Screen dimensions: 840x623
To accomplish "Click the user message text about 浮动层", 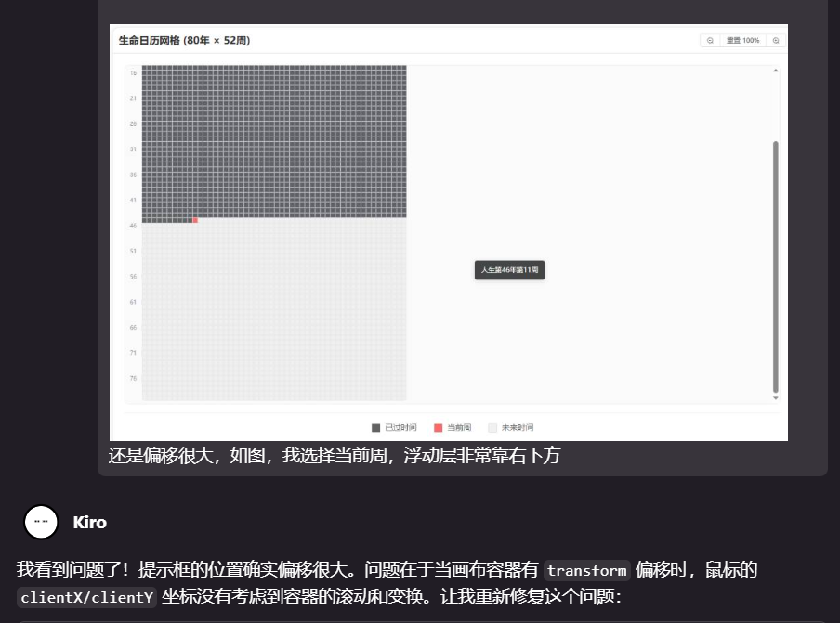I will (x=335, y=456).
